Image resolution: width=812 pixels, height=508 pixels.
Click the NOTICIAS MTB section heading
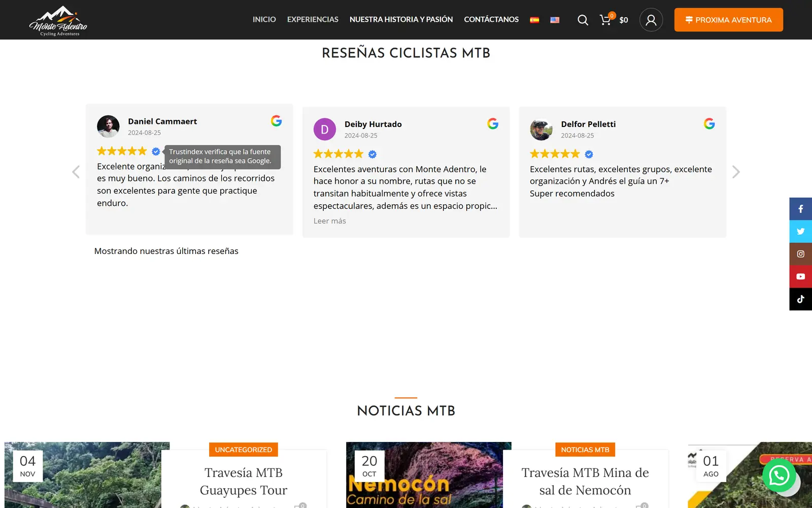click(406, 411)
